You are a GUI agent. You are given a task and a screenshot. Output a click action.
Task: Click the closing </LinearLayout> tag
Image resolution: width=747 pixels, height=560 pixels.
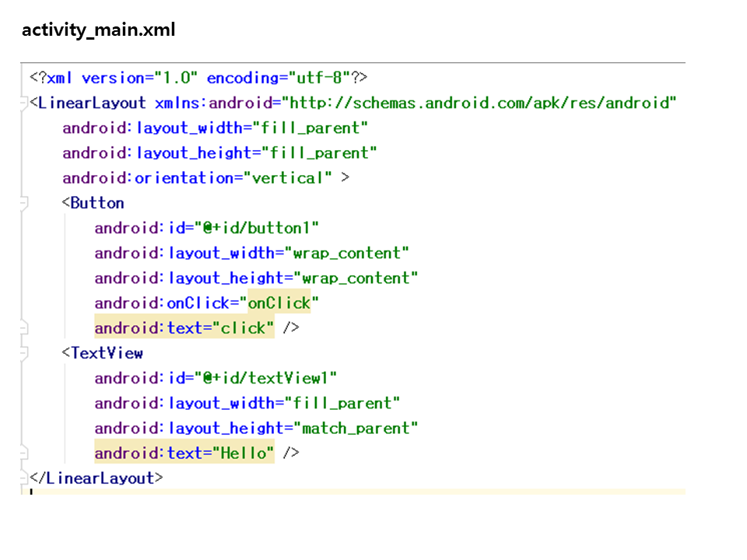tap(96, 478)
